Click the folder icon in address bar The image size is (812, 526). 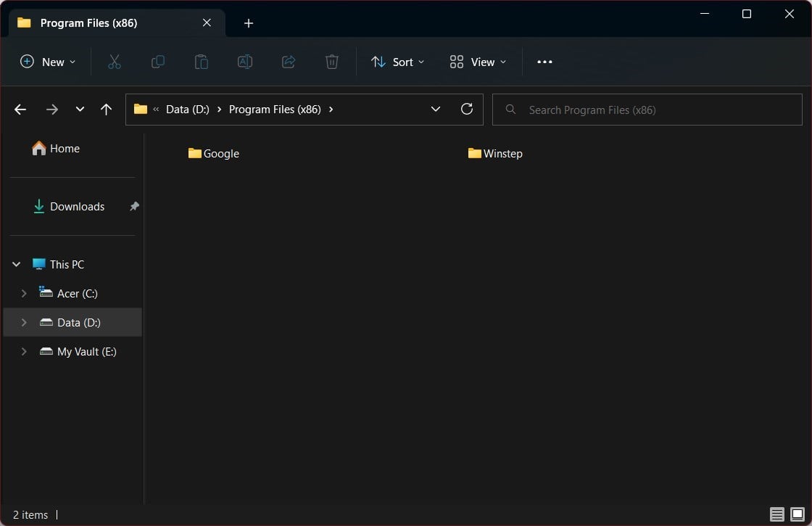click(141, 109)
